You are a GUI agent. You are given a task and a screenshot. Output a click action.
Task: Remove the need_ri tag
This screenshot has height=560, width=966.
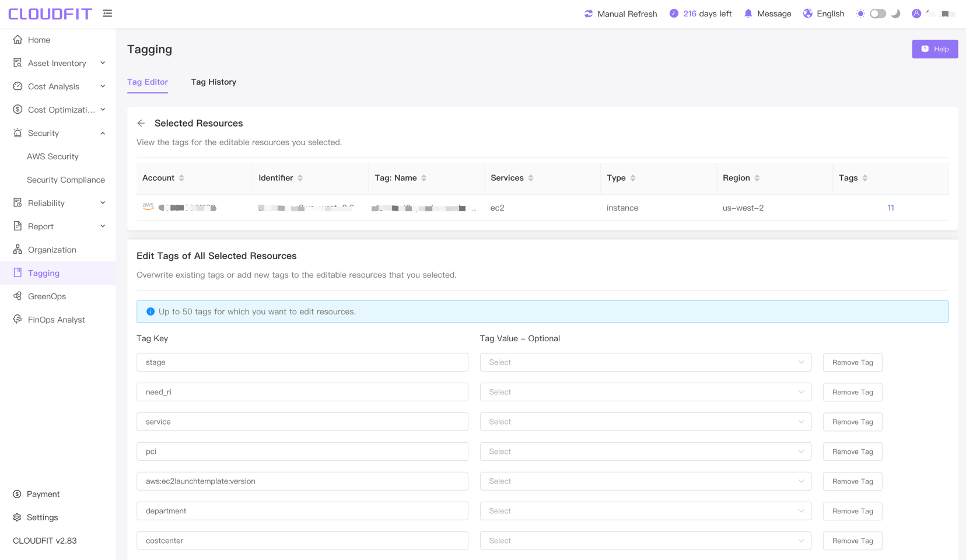click(x=852, y=392)
